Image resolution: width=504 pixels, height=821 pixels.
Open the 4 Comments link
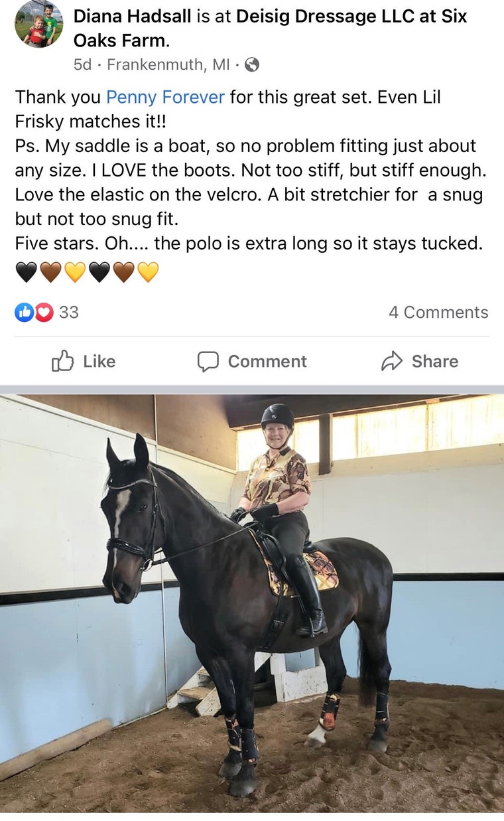(438, 312)
